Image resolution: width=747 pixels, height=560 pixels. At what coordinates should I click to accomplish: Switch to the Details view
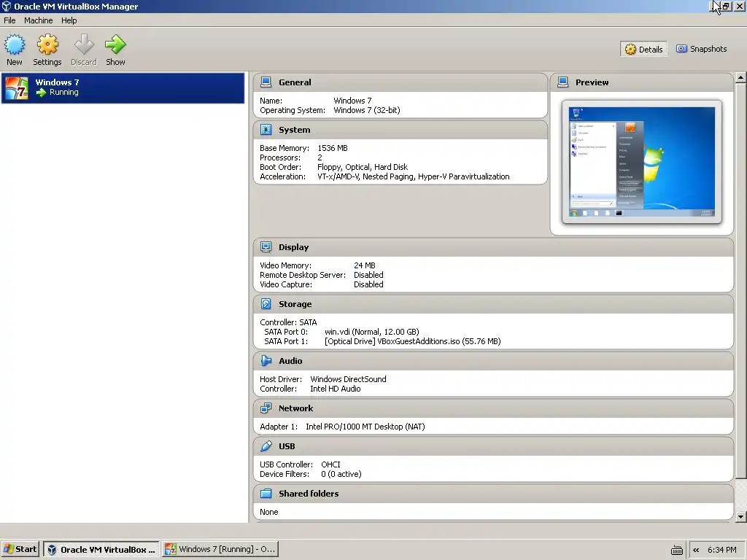pos(643,49)
